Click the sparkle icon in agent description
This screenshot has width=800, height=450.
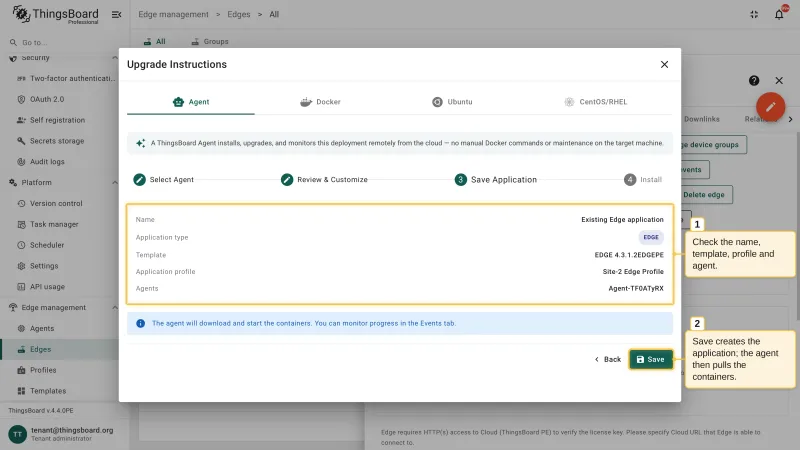(x=140, y=143)
